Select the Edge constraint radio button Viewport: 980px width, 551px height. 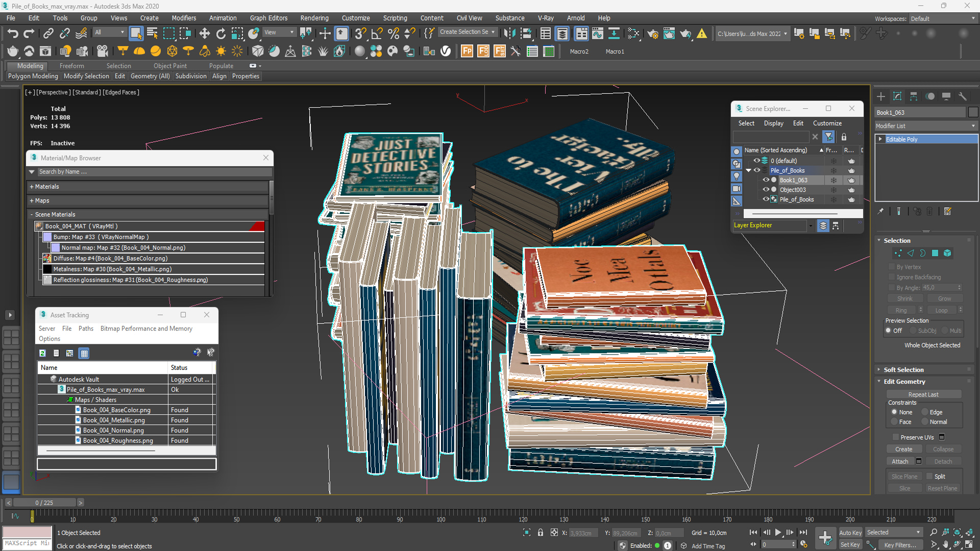click(x=925, y=412)
